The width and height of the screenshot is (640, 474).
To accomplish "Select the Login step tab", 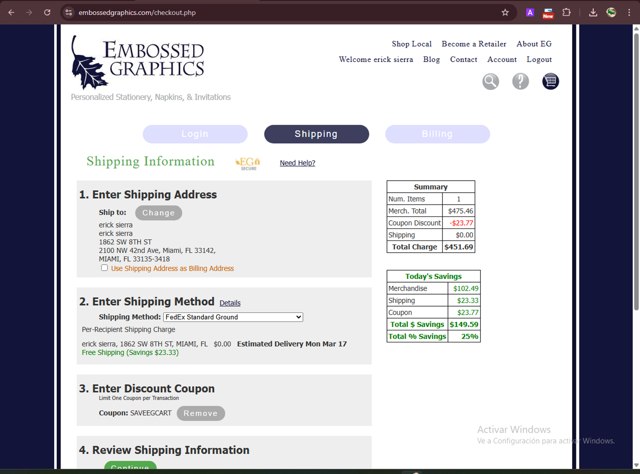I will (x=195, y=134).
